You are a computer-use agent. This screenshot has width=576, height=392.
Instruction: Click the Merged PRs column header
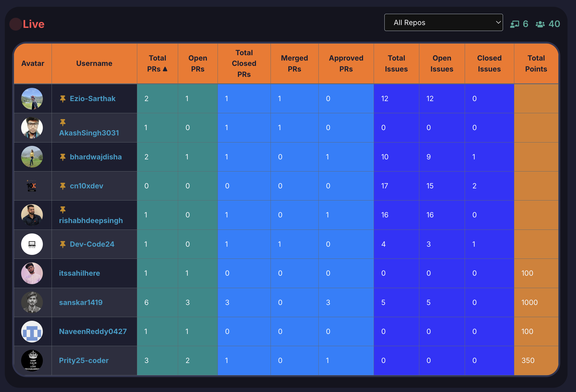pos(294,63)
